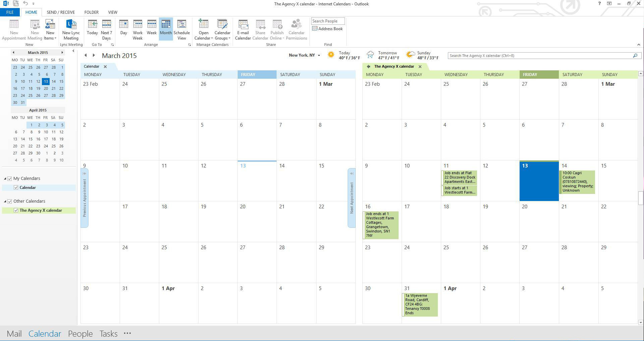Image resolution: width=644 pixels, height=341 pixels.
Task: Select the Month view button
Action: (x=166, y=29)
